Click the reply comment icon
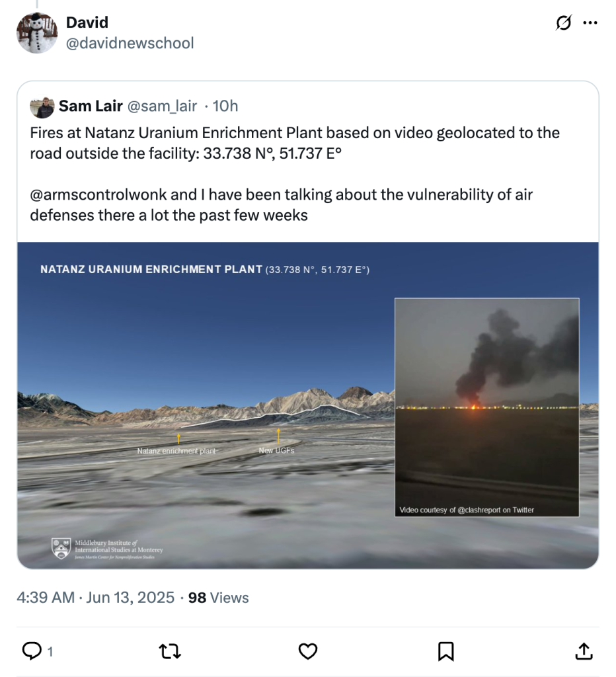Screen dimensions: 616x677 pos(33,652)
